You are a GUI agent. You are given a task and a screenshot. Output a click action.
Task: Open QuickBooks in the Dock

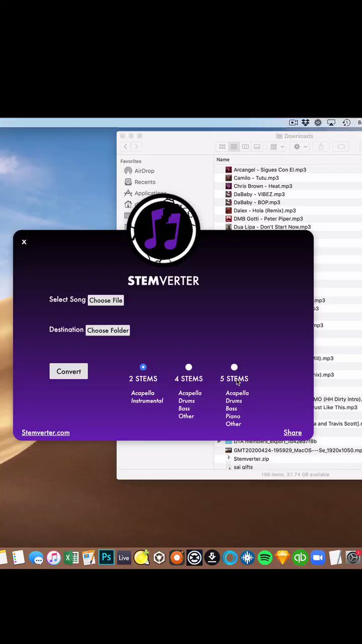pos(300,558)
